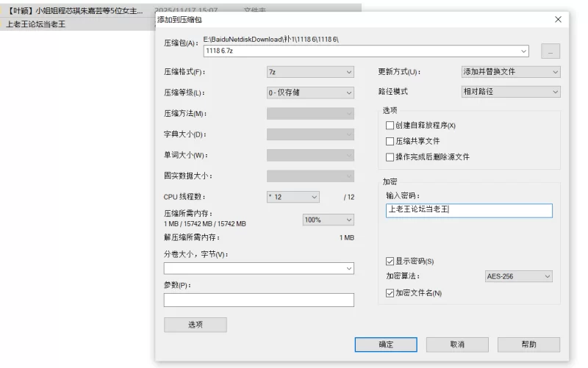Uncheck the show password checkbox
This screenshot has height=368, width=588.
(x=390, y=261)
